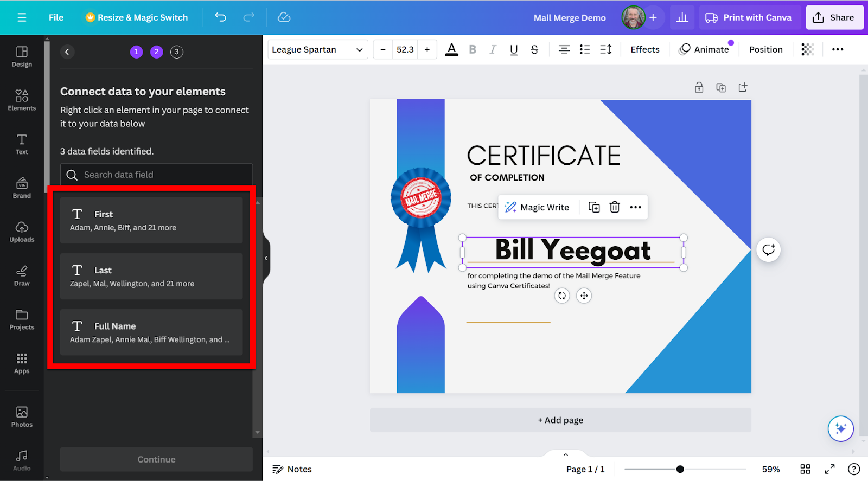Open the Design side panel tab

[x=22, y=56]
